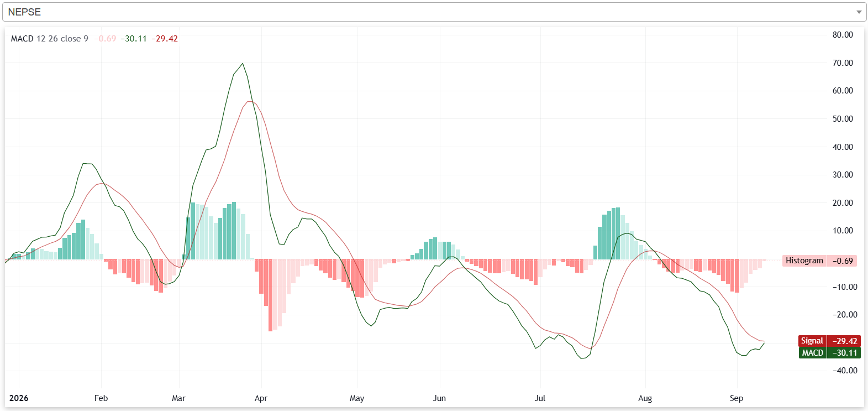Viewport: 868px width, 411px height.
Task: Click the MACD line peak near 70
Action: (243, 64)
